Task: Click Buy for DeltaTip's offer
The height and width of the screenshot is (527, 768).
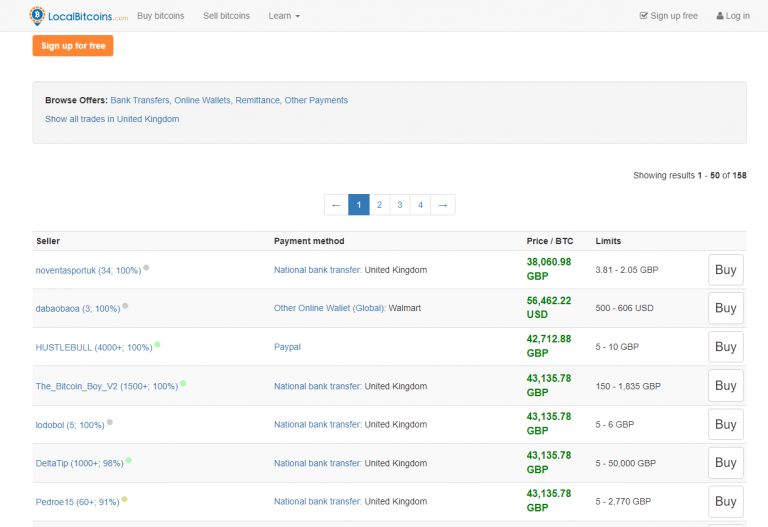Action: tap(725, 463)
